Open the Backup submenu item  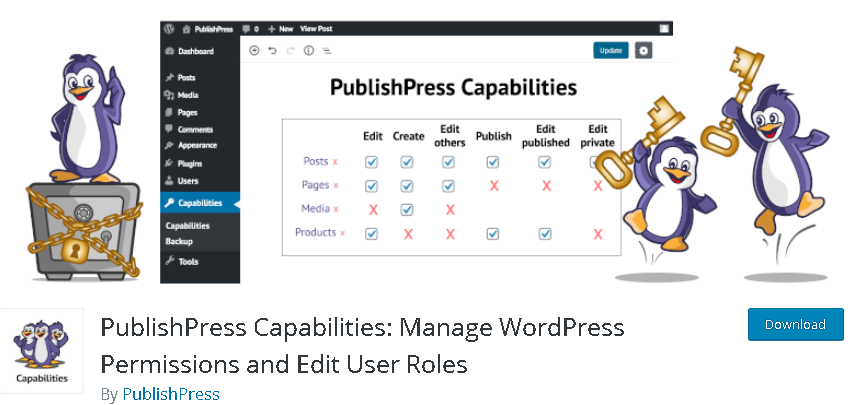179,241
